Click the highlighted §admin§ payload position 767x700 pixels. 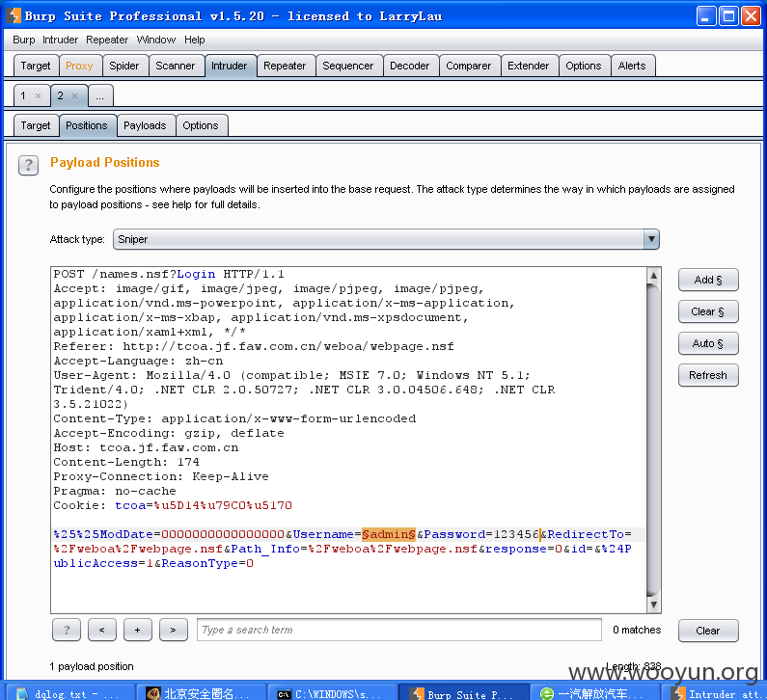click(x=389, y=534)
